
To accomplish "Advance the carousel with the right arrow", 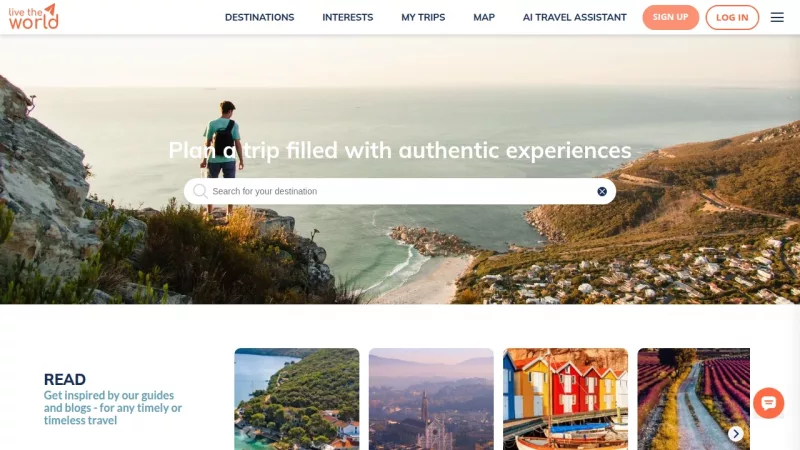I will point(735,434).
